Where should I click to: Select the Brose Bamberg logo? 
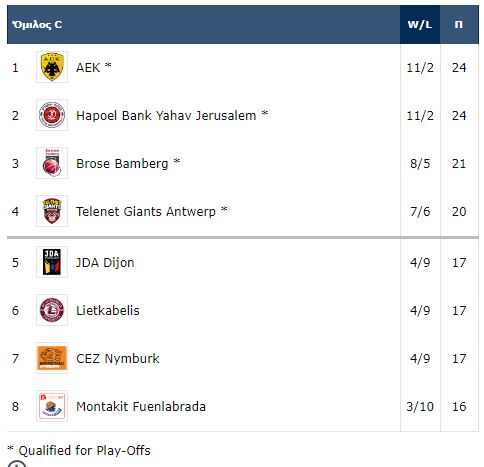[52, 163]
